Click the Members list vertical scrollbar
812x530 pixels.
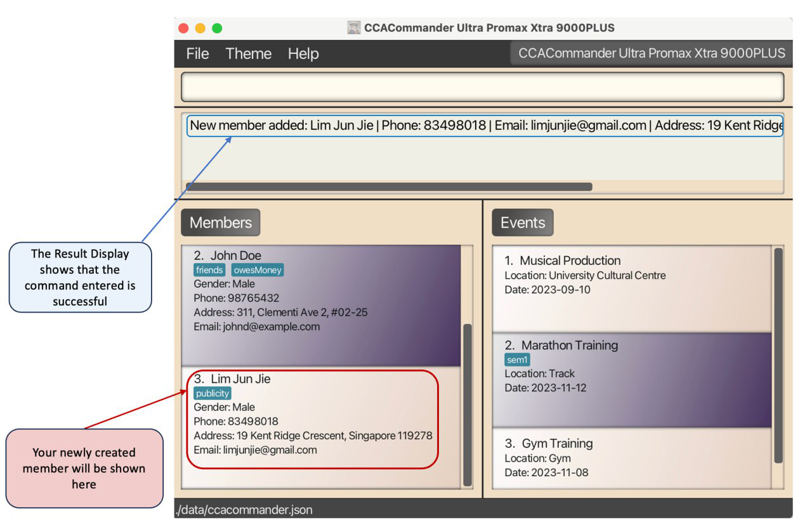468,404
